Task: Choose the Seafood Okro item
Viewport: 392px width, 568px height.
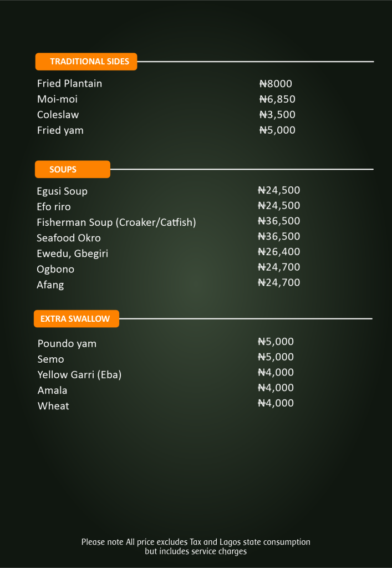Action: pyautogui.click(x=69, y=238)
